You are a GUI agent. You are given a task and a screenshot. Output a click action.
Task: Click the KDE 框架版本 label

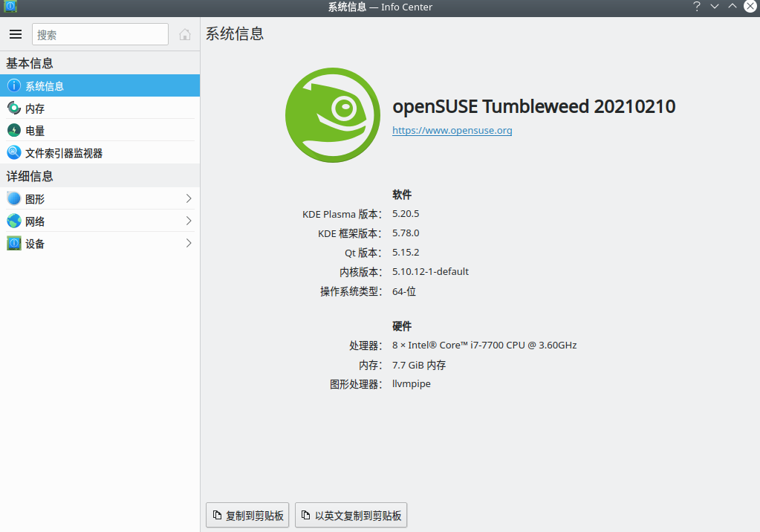(350, 233)
